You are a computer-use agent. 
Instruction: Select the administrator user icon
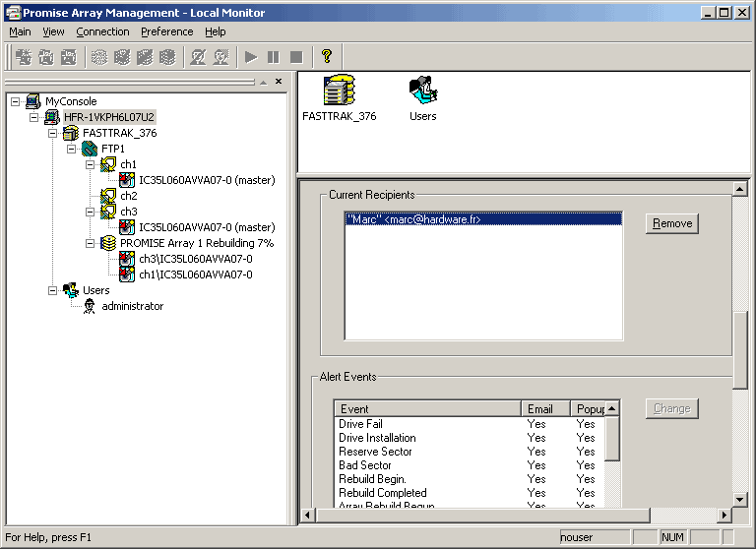90,306
